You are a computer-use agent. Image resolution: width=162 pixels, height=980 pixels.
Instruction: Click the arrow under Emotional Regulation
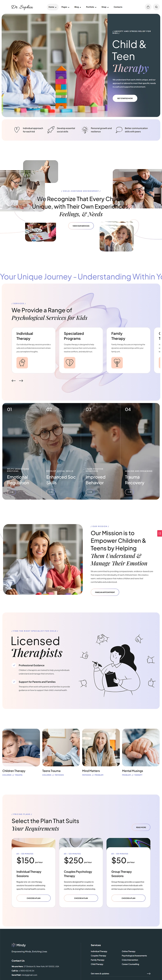click(11, 492)
